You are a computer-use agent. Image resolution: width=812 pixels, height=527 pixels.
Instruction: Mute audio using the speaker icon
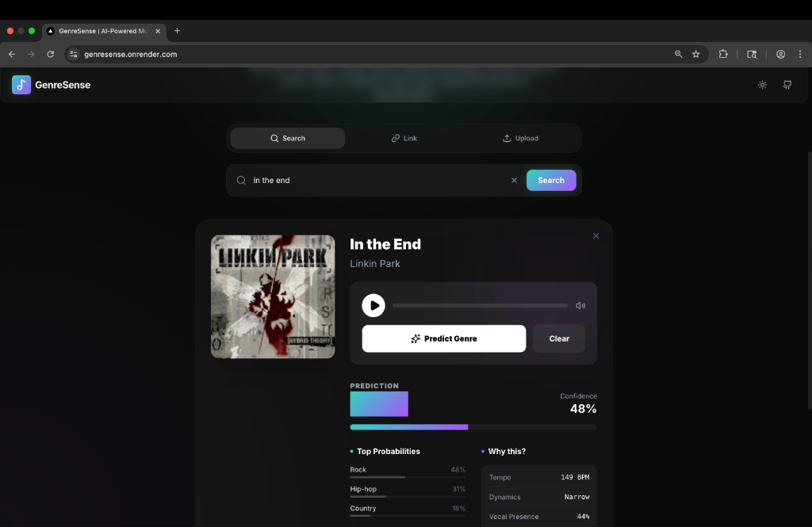click(580, 306)
